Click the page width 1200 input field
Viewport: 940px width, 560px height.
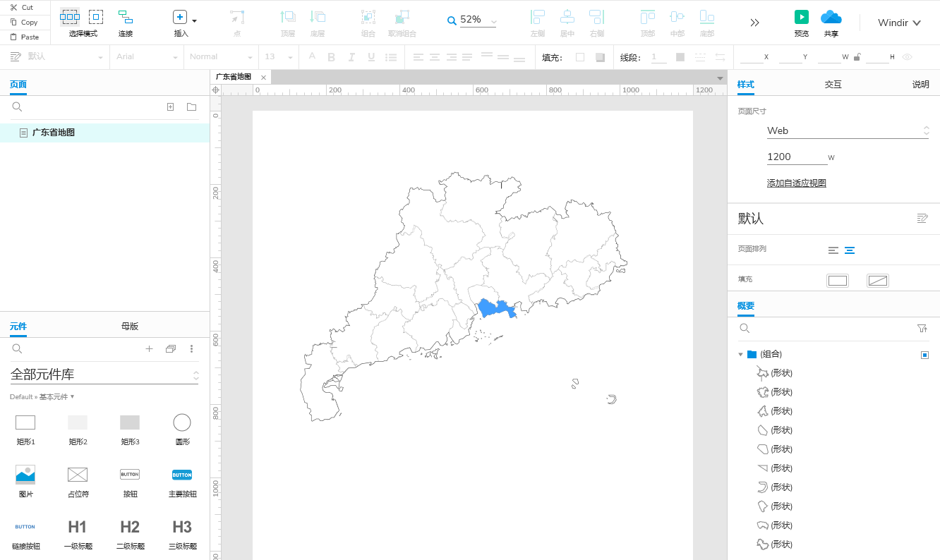(x=796, y=157)
